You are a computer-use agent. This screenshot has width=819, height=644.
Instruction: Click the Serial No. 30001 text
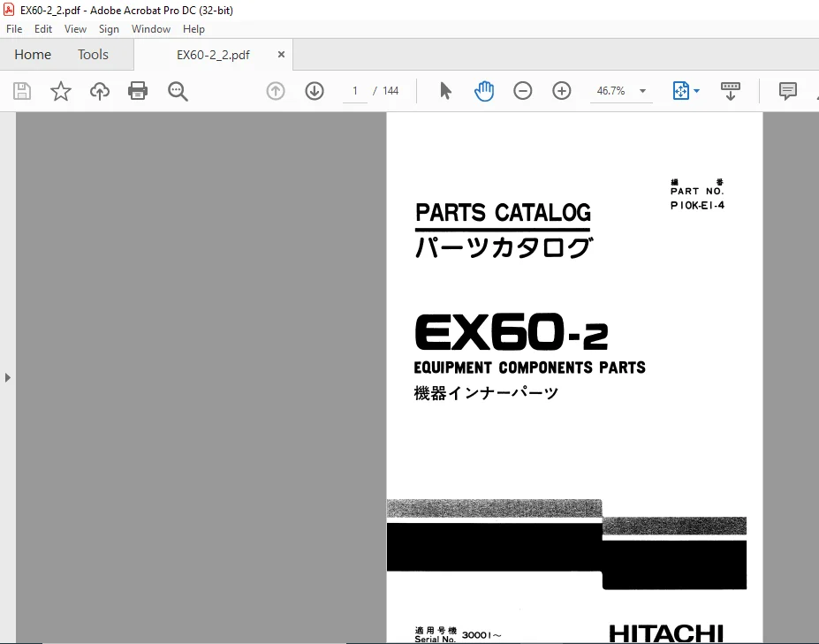coord(458,634)
